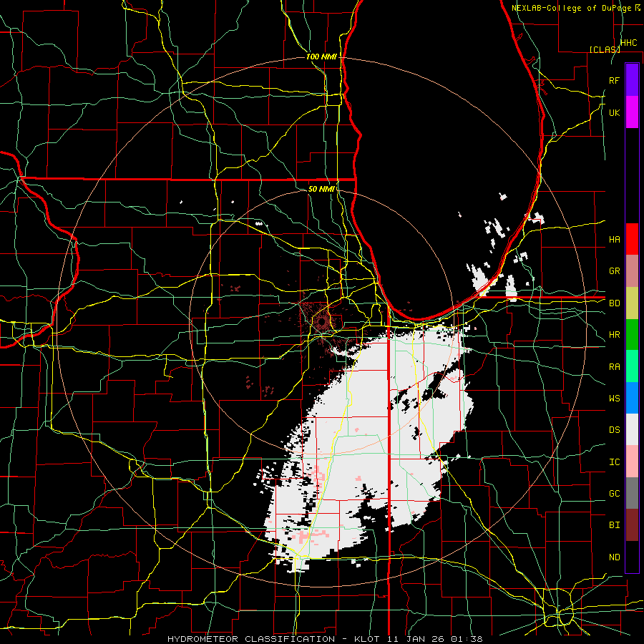Click the 100 NMI range ring label

(321, 57)
